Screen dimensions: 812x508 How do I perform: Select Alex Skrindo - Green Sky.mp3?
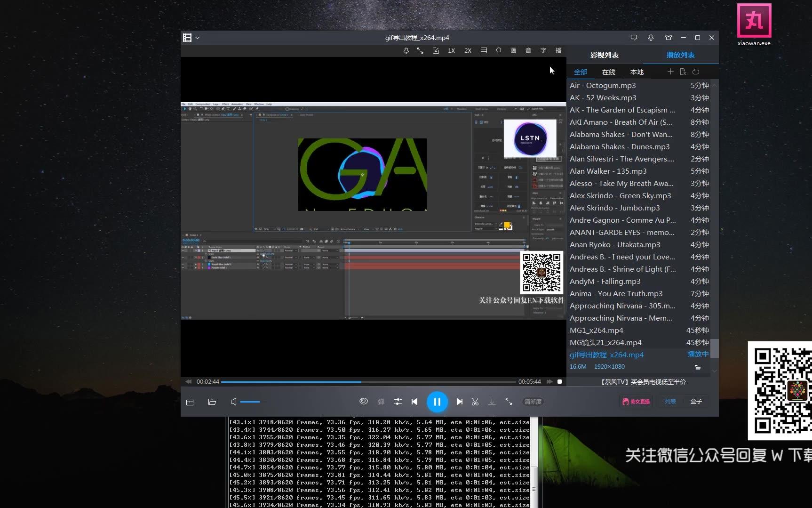coord(639,195)
